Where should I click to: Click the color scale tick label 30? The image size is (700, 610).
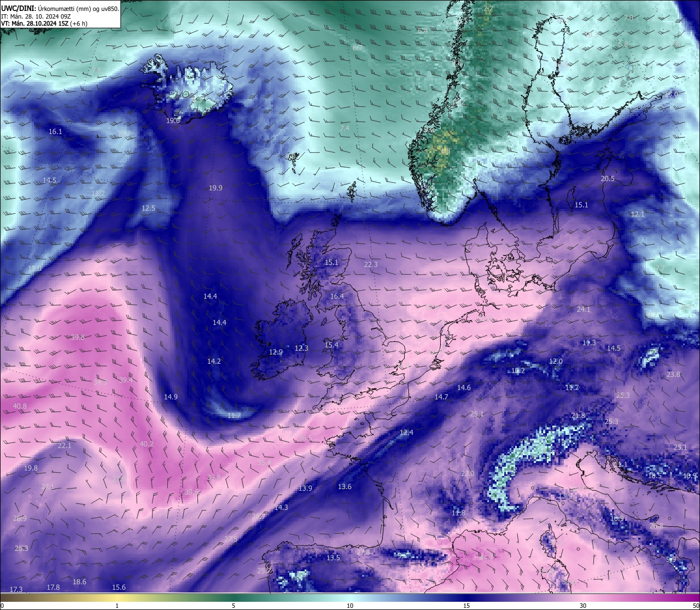(583, 606)
